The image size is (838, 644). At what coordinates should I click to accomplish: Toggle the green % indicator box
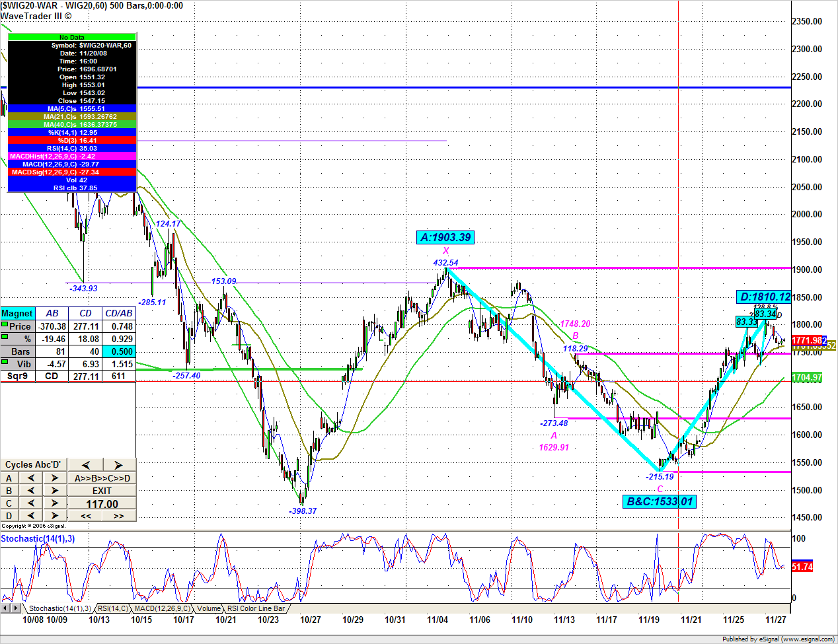pos(5,338)
